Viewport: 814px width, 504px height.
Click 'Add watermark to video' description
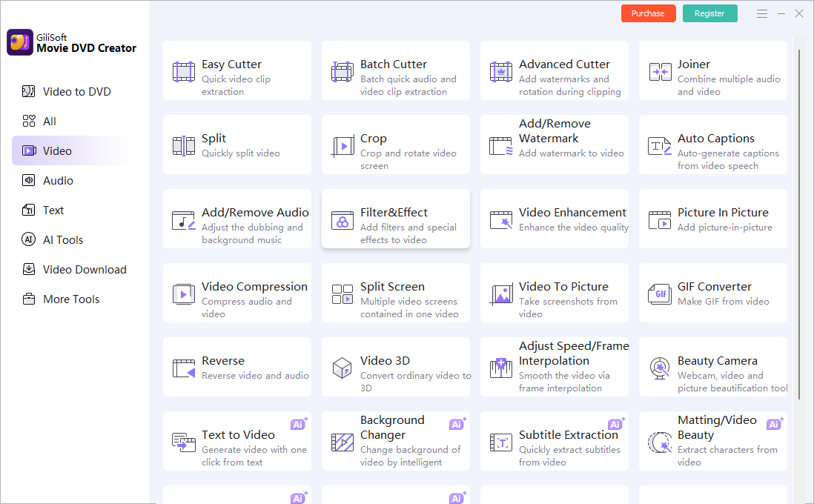[571, 153]
